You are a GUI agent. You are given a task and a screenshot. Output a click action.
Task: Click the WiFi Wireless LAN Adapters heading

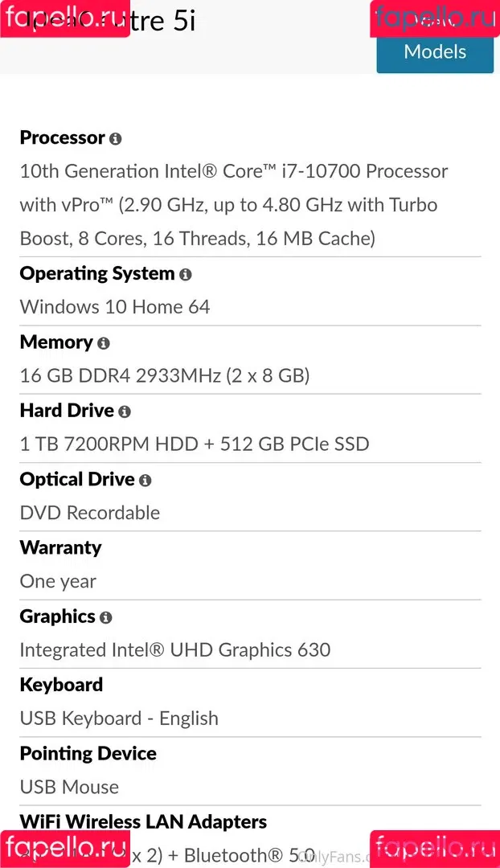tap(143, 821)
